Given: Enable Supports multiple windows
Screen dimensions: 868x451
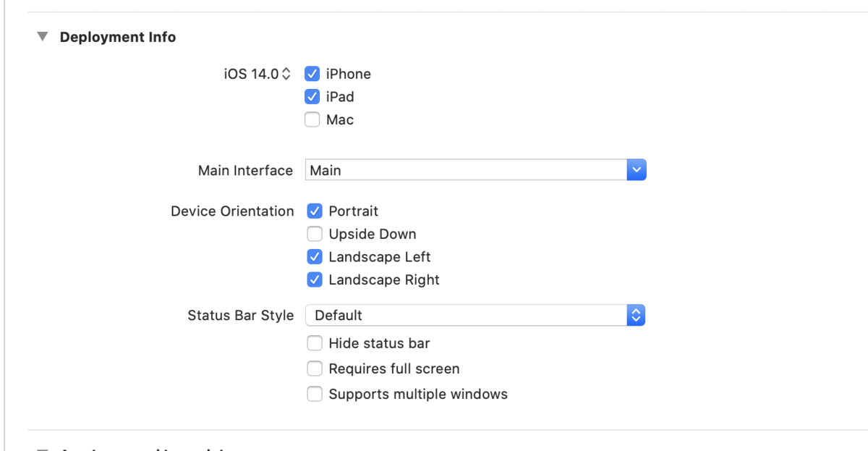Looking at the screenshot, I should 315,395.
